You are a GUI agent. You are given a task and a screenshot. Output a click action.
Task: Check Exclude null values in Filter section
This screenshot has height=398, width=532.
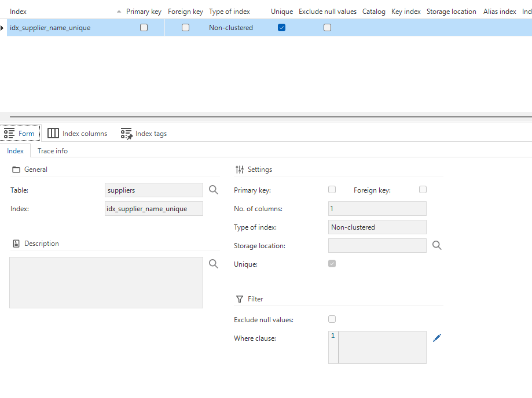pos(332,319)
